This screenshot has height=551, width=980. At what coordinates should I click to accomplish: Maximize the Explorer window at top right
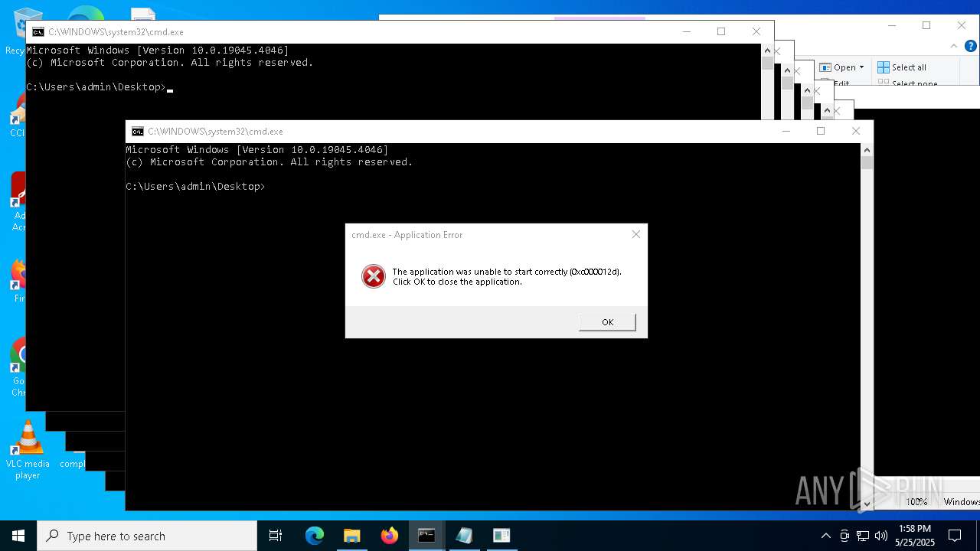926,25
